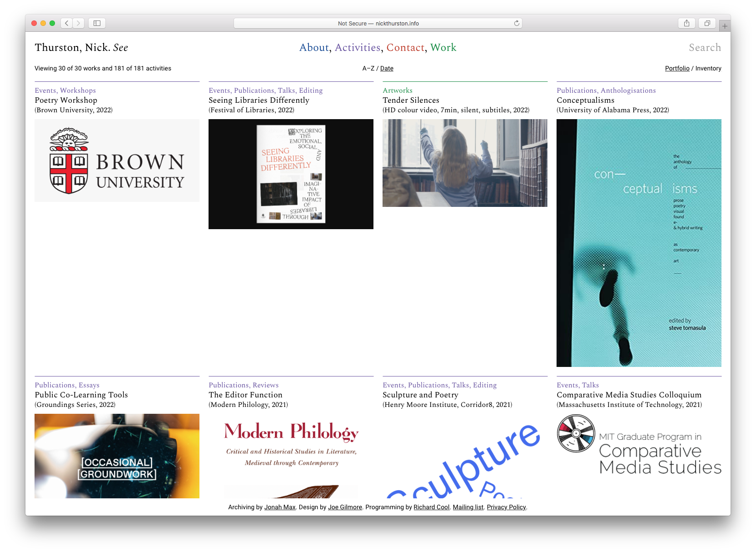Image resolution: width=756 pixels, height=552 pixels.
Task: Click the Search label
Action: point(705,47)
